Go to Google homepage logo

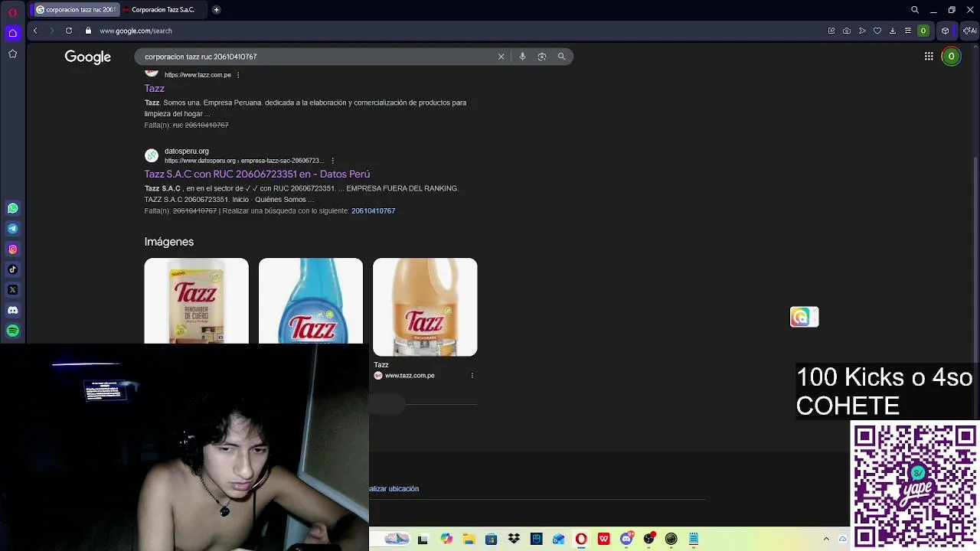[88, 57]
